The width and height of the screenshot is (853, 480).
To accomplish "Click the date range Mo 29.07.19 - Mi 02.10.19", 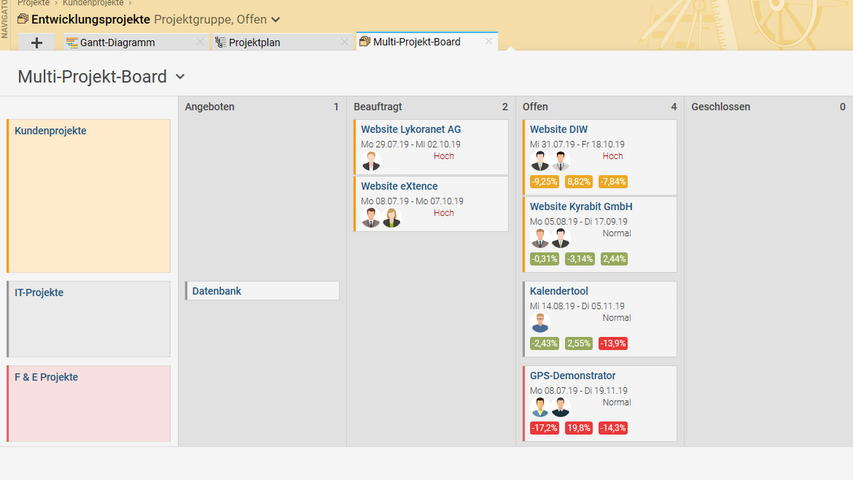I will (x=411, y=145).
